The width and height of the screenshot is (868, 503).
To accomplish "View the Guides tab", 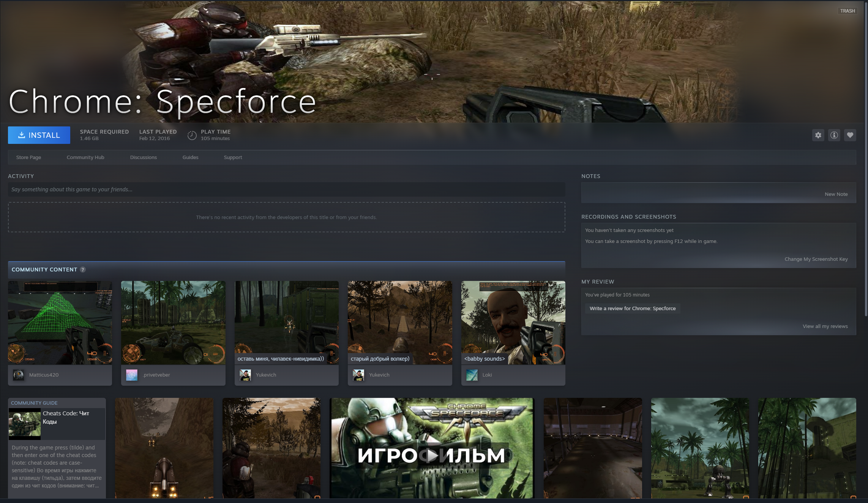I will pos(190,157).
